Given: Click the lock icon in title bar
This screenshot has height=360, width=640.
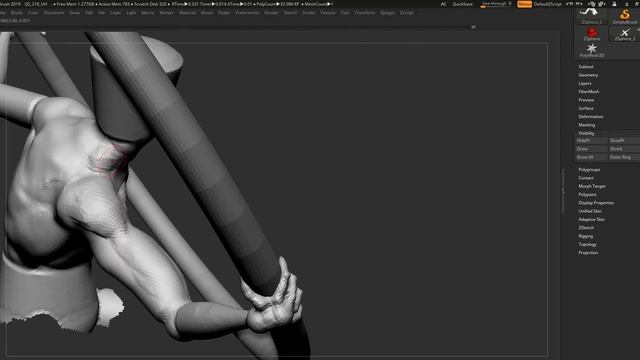Looking at the screenshot, I should (x=614, y=4).
